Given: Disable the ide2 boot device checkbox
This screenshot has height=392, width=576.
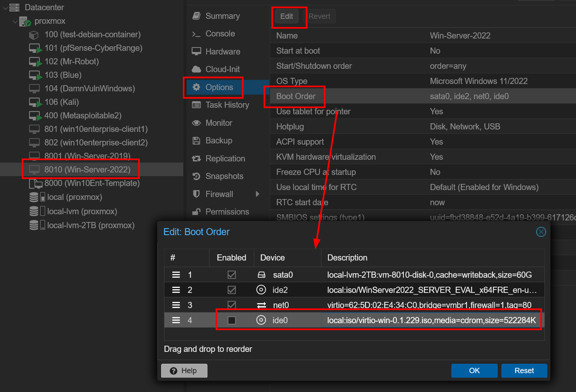Looking at the screenshot, I should (232, 290).
